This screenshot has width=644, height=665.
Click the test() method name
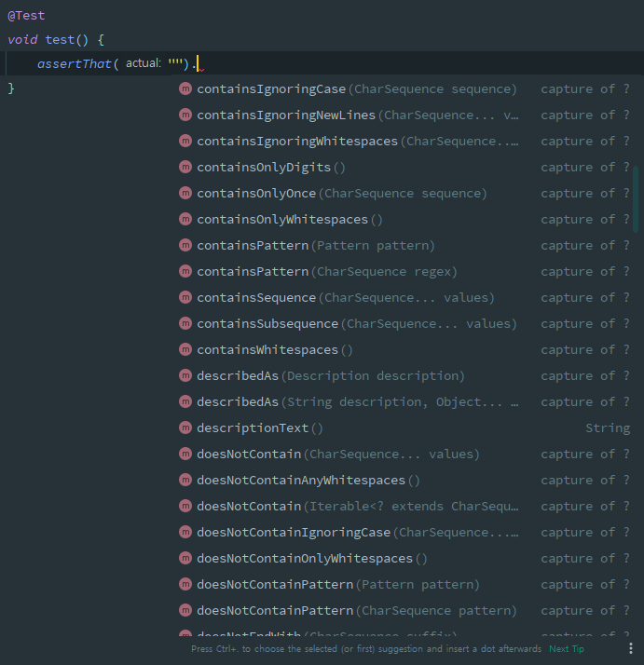[x=60, y=40]
